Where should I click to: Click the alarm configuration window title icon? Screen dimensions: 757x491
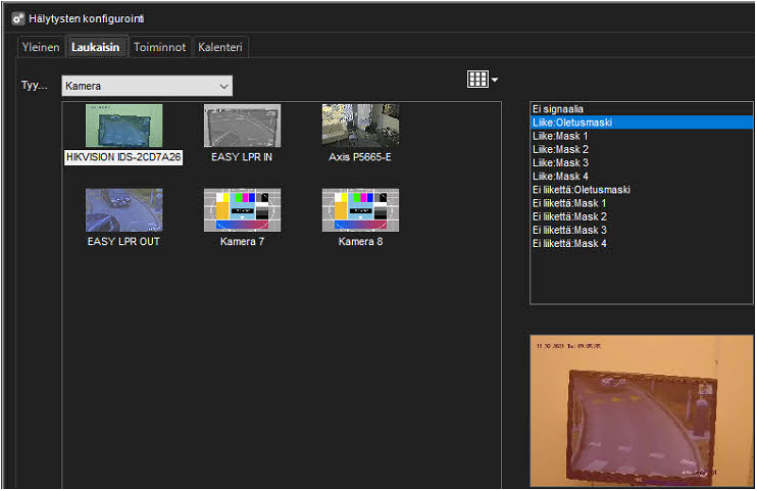click(x=17, y=18)
